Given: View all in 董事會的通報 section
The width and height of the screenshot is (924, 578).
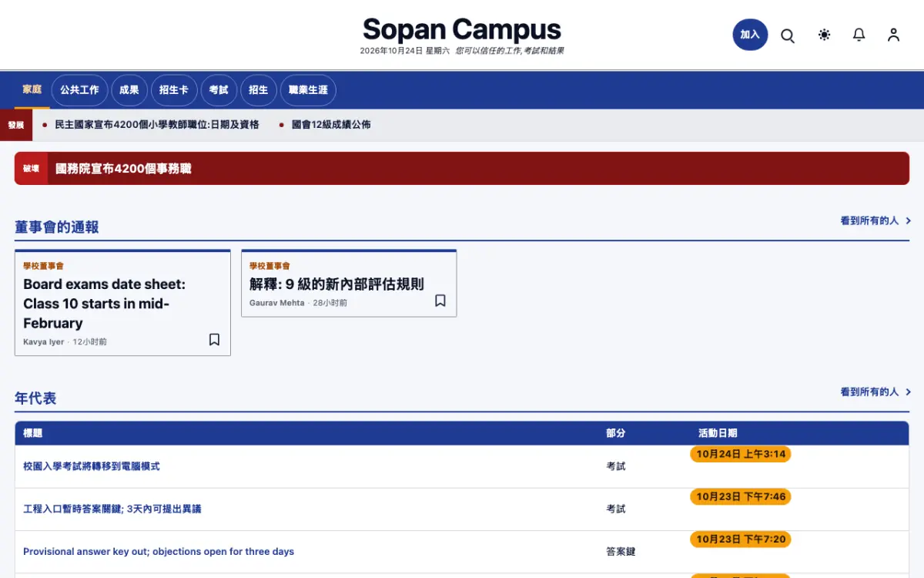Looking at the screenshot, I should pyautogui.click(x=875, y=220).
